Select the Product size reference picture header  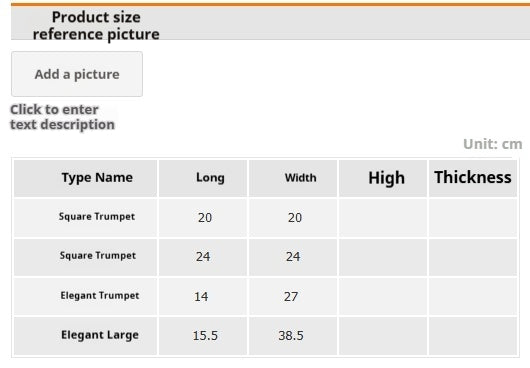point(96,26)
